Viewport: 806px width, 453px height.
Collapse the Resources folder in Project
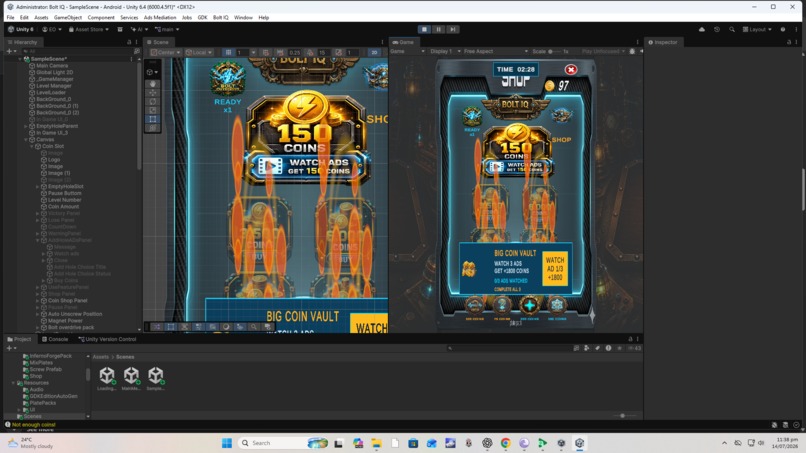coord(13,383)
